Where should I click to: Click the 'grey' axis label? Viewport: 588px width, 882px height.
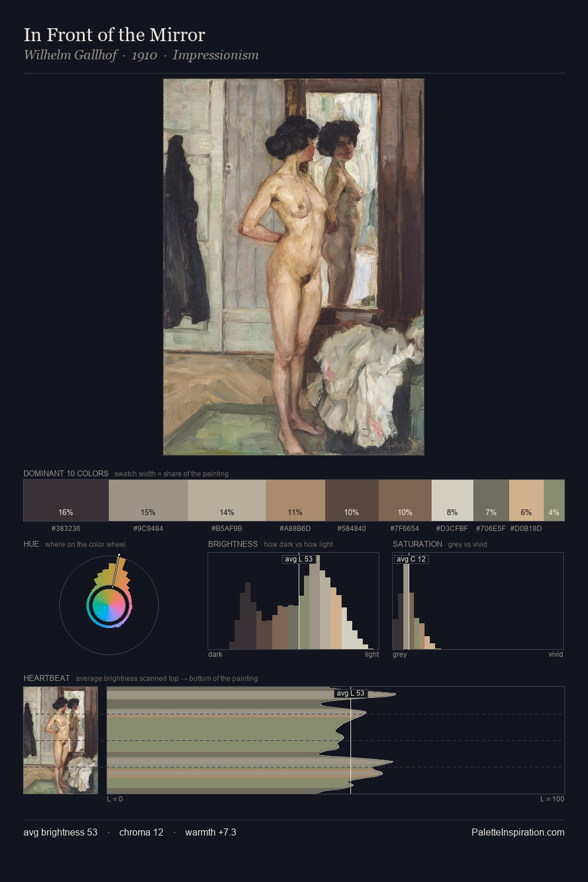coord(400,654)
